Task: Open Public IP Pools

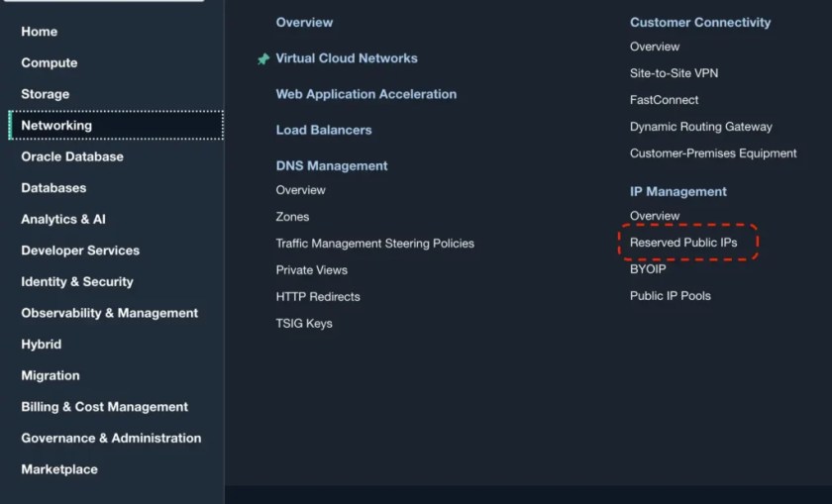Action: 671,295
